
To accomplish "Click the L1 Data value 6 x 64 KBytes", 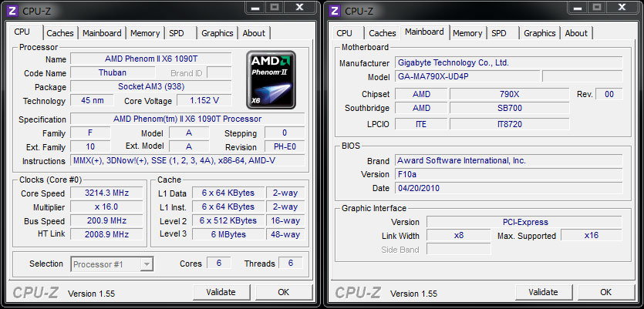I will pos(228,193).
